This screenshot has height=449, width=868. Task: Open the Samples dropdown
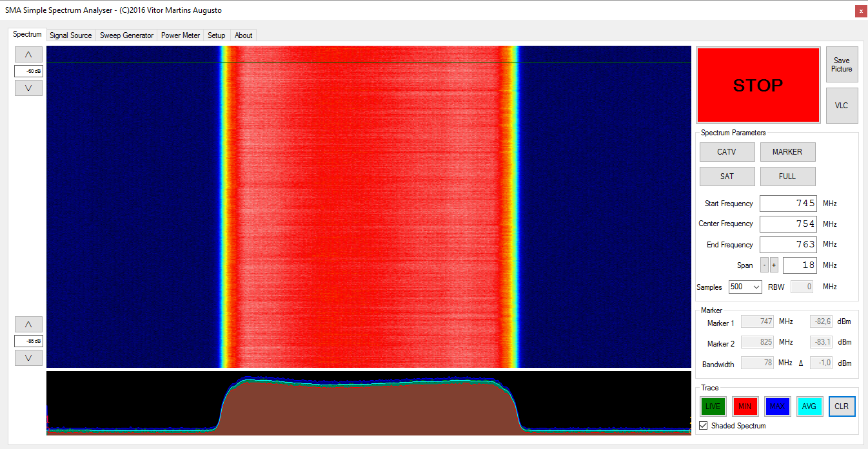coord(745,287)
